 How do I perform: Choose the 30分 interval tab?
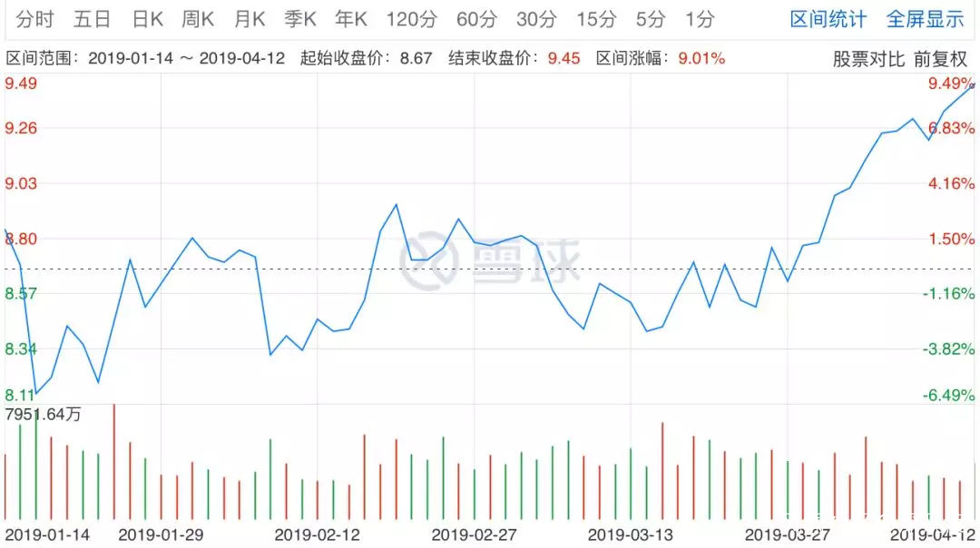click(x=538, y=19)
